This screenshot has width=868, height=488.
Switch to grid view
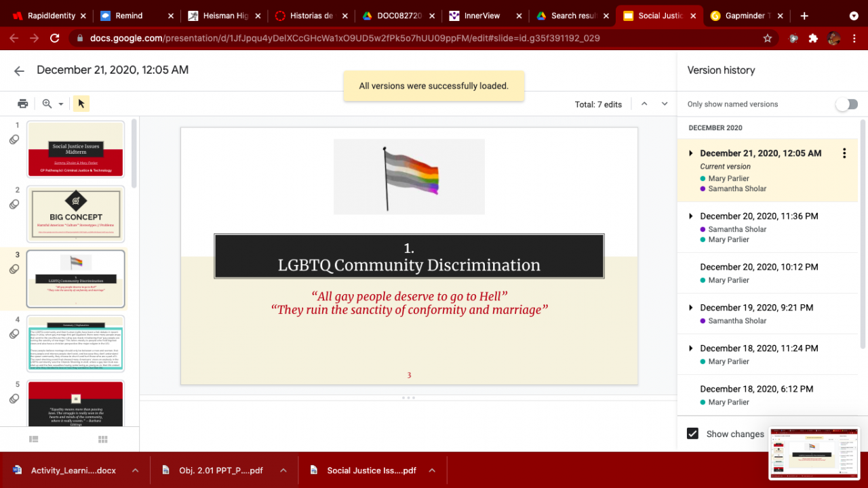pos(103,439)
